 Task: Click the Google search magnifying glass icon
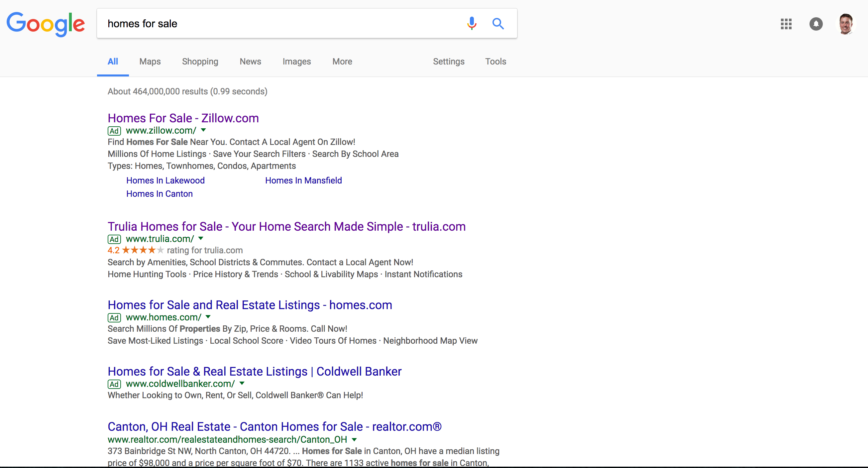click(497, 23)
